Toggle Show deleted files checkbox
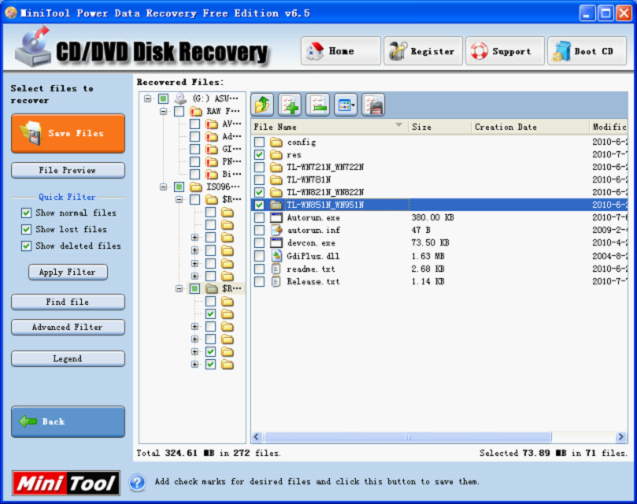Viewport: 637px width, 504px height. [26, 246]
